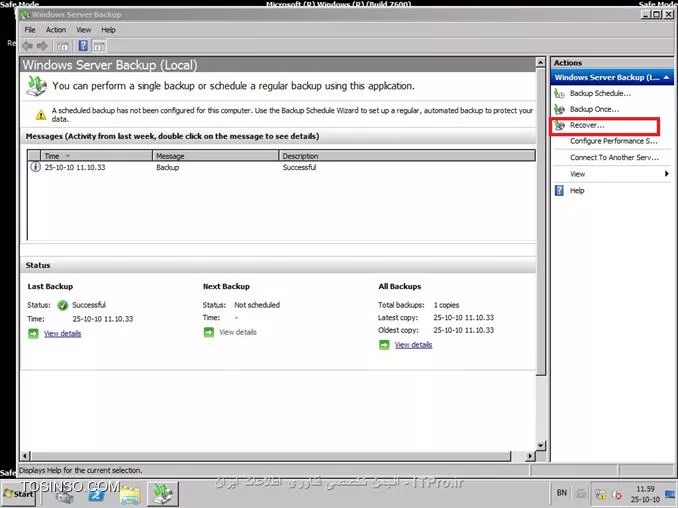Click the horizontal scrollbar left arrow
This screenshot has width=678, height=508.
(x=25, y=456)
